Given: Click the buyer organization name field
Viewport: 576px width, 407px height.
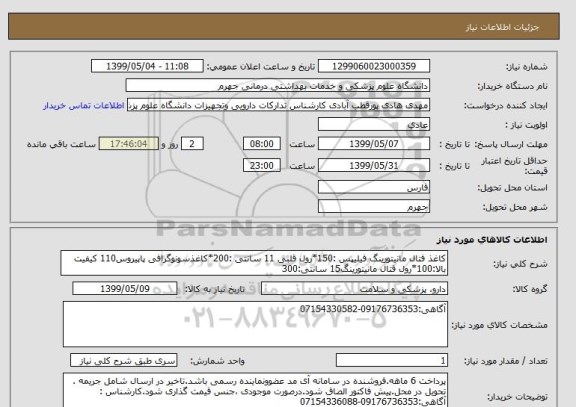Looking at the screenshot, I should [278, 86].
